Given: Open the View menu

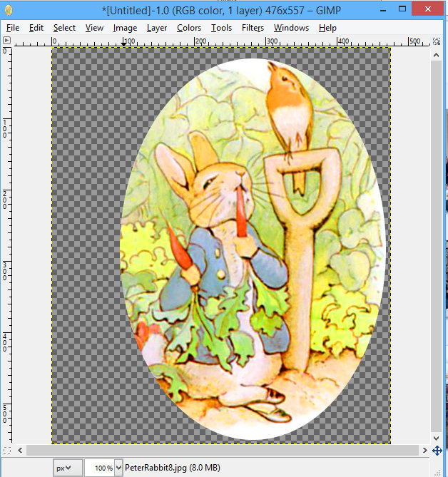Looking at the screenshot, I should coord(94,28).
